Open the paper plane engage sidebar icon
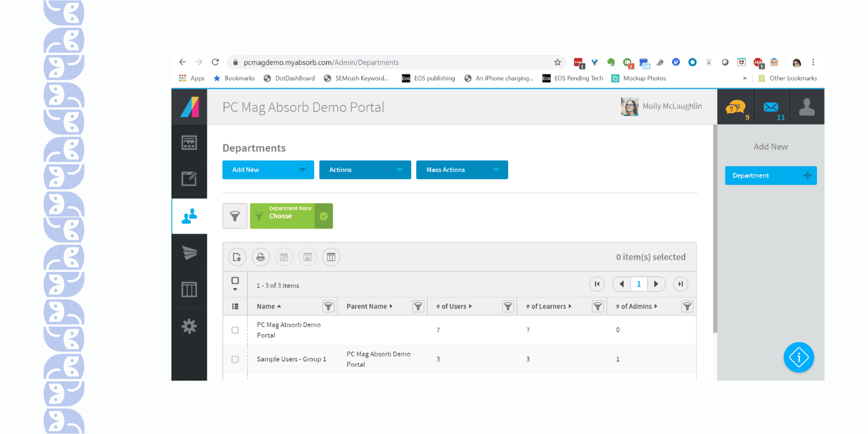Viewport: 868px width, 434px height. (x=189, y=253)
